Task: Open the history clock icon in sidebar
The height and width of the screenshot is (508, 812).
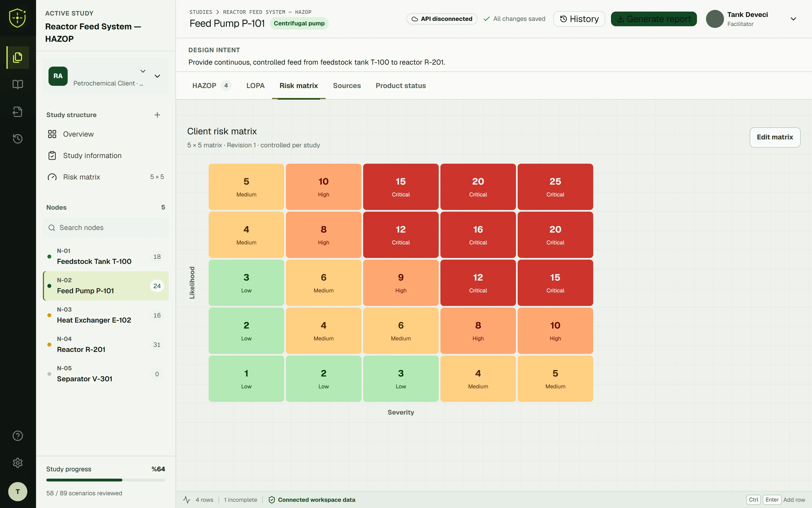Action: click(x=18, y=139)
